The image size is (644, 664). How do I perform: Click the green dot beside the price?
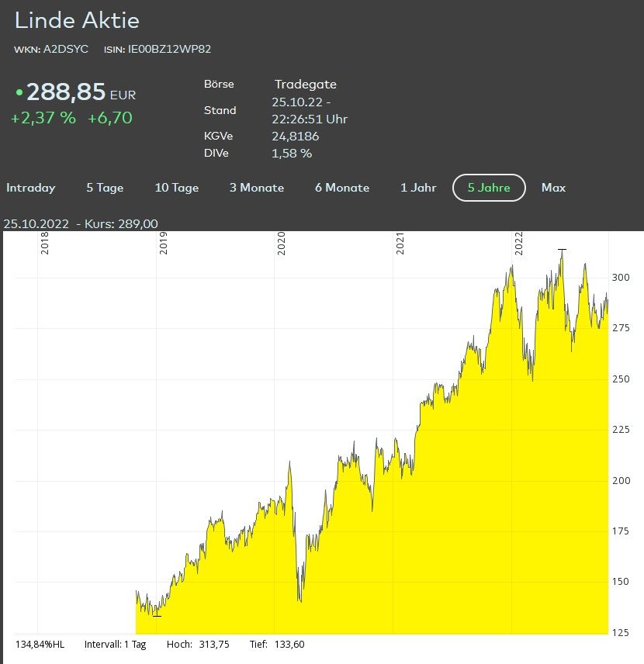(19, 93)
